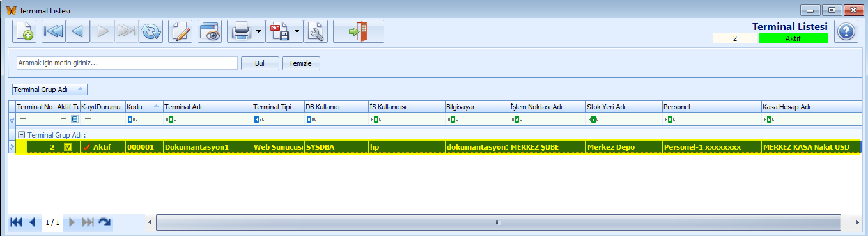Click Personel column header
868x236 pixels.
pyautogui.click(x=711, y=106)
